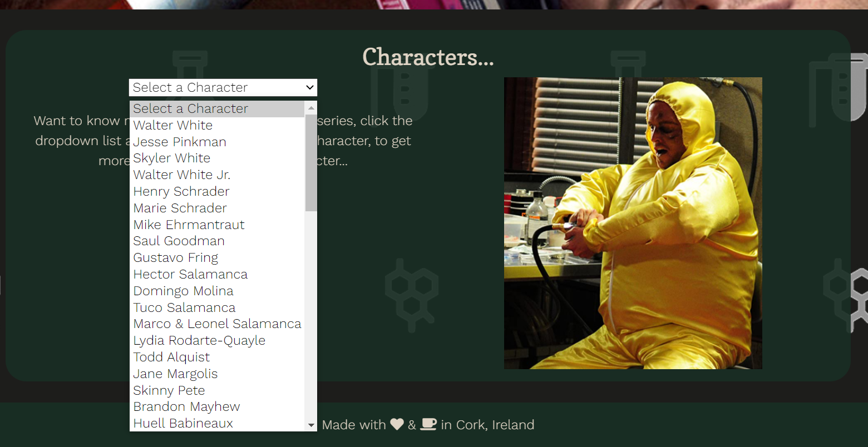Choose Marco & Leonel Salamanca option
Screen dimensions: 868x447
(218, 324)
